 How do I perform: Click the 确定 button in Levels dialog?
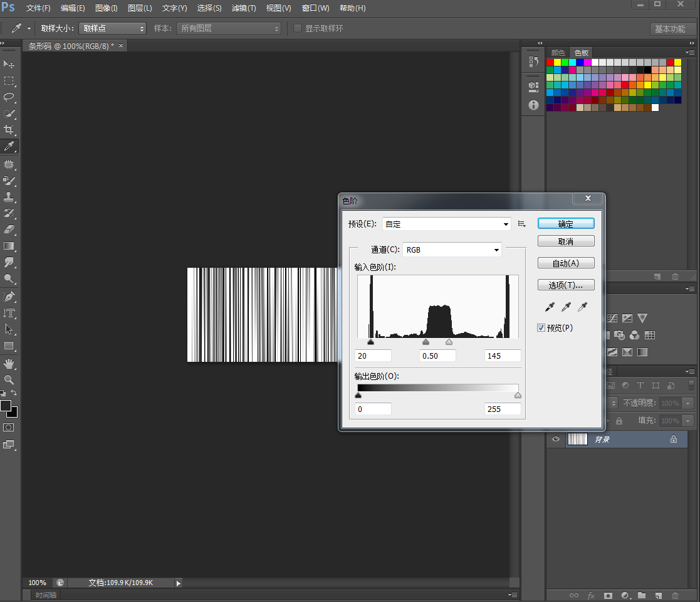pyautogui.click(x=566, y=224)
